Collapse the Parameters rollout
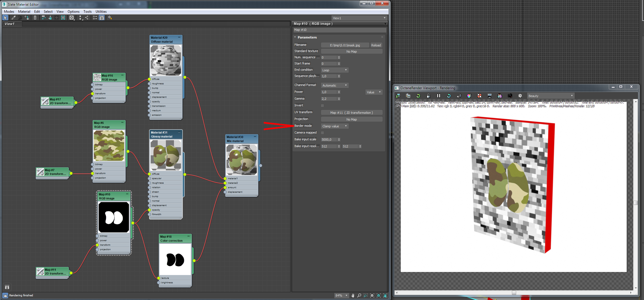Screen dimensions: 644x300 (295, 37)
